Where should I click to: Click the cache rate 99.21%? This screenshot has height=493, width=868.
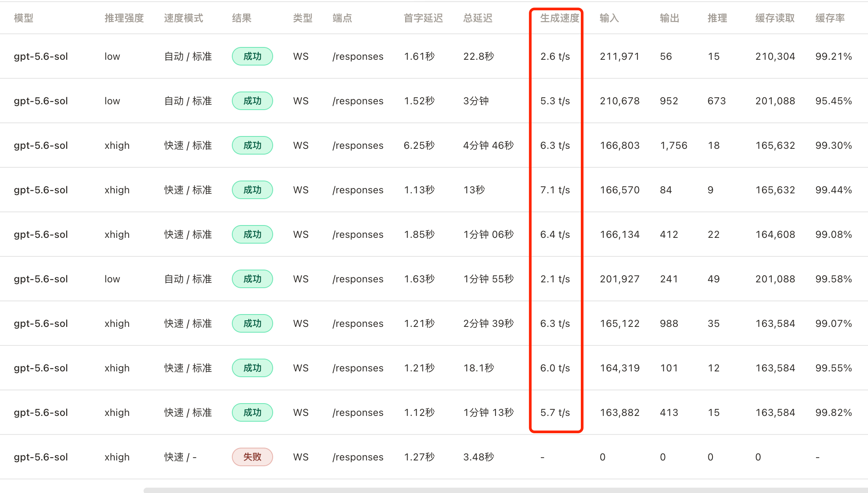pos(834,56)
